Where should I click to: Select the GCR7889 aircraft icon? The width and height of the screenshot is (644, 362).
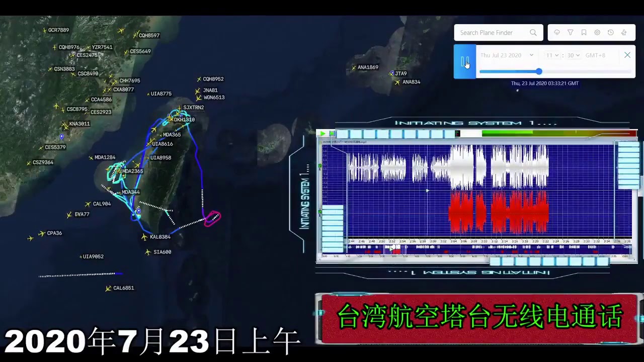[44, 30]
